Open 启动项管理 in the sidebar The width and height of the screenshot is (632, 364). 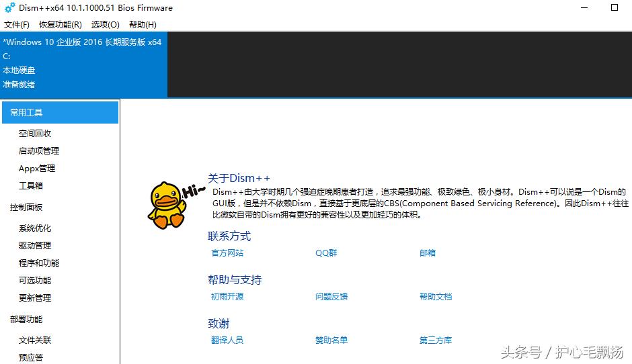pos(39,150)
